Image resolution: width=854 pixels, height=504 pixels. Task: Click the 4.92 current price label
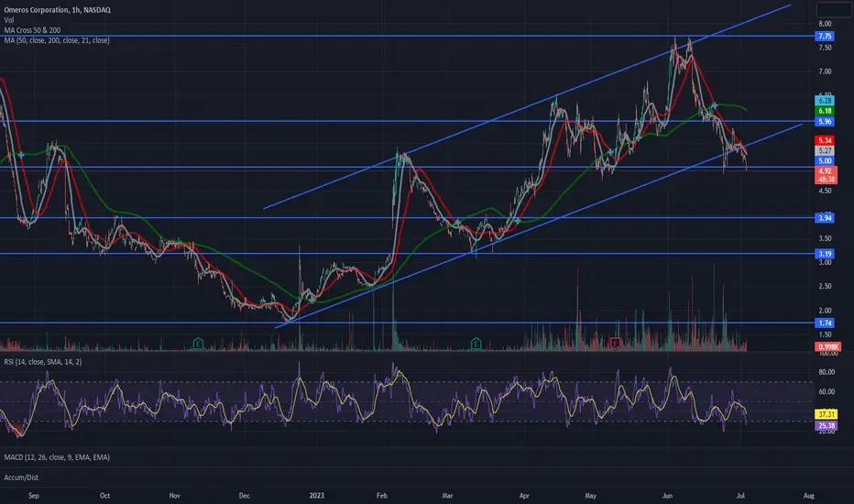[826, 171]
